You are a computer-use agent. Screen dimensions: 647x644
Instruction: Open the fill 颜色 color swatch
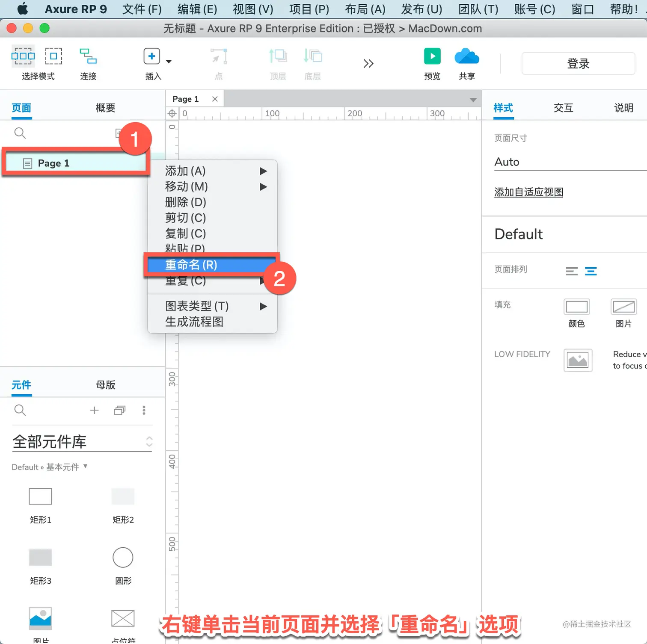(576, 306)
